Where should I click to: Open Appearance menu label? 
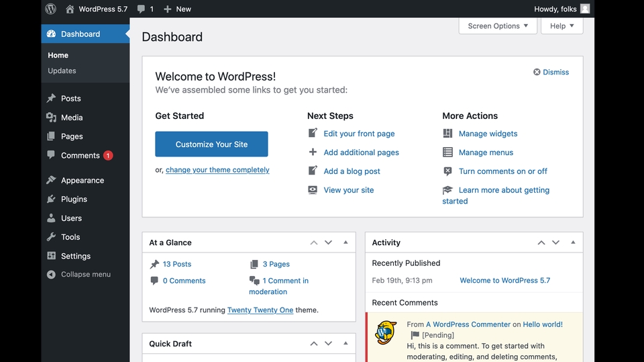tap(83, 180)
